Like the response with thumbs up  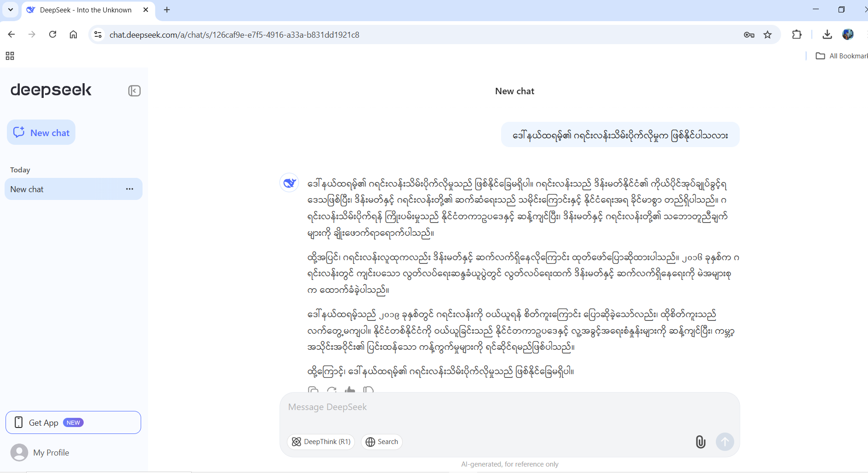pyautogui.click(x=350, y=390)
